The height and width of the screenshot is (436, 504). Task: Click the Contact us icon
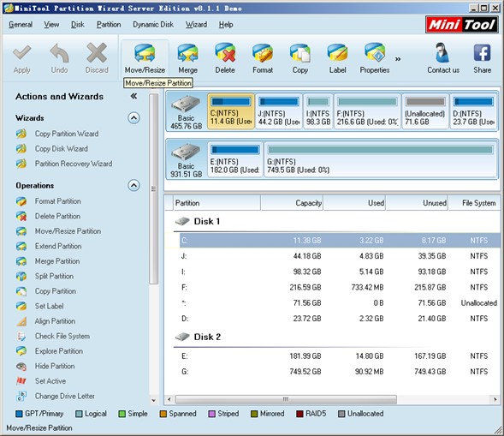[x=443, y=53]
